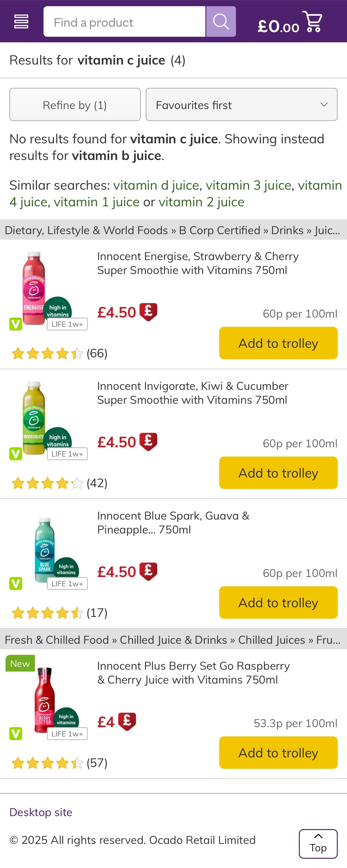Add Innocent Plus Berry Set Go to trolley
347x868 pixels.
point(278,752)
